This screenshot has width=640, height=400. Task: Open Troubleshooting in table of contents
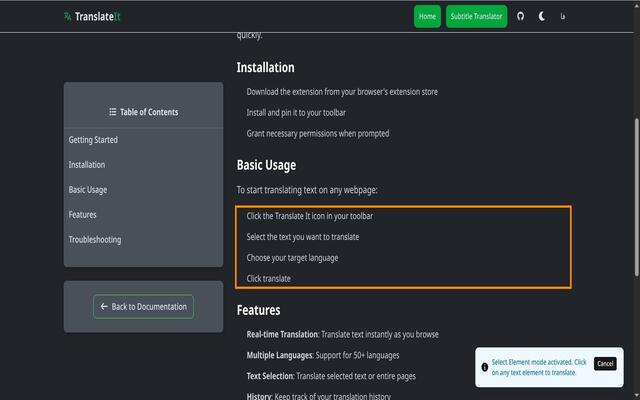pos(95,240)
